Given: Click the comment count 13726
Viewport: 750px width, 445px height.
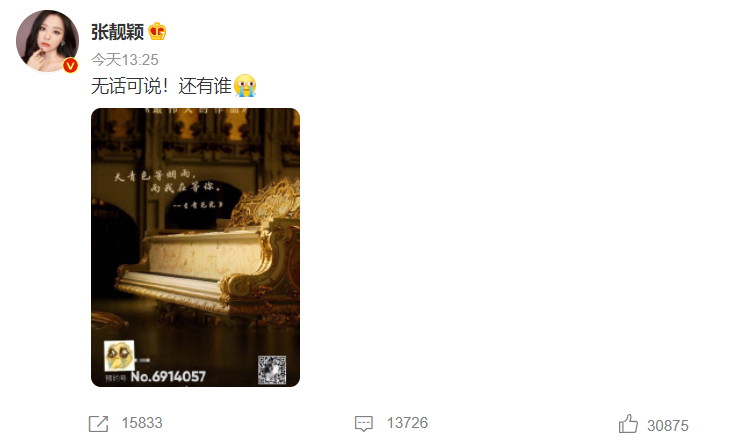Looking at the screenshot, I should (407, 423).
